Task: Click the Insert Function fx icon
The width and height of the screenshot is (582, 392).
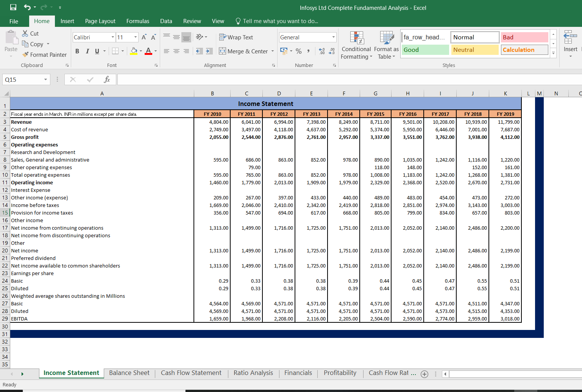Action: (107, 79)
